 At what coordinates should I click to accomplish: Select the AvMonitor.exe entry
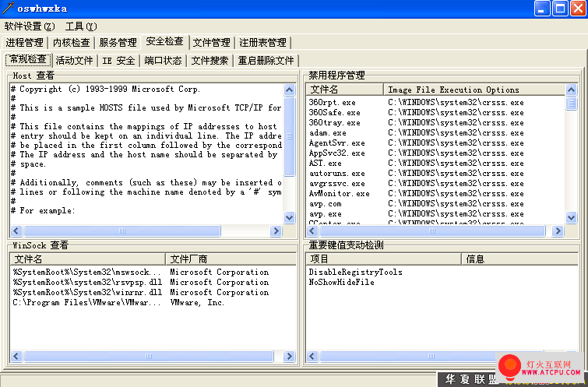tap(435, 193)
